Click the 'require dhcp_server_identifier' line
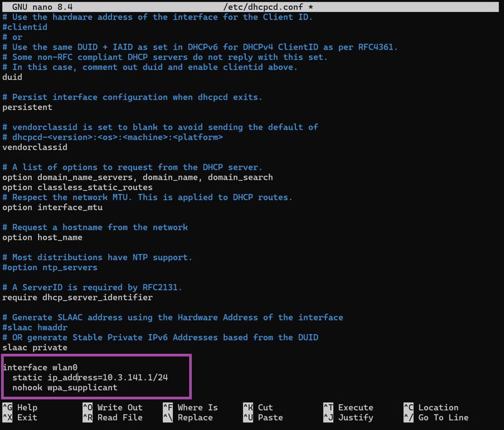504x430 pixels. tap(77, 297)
